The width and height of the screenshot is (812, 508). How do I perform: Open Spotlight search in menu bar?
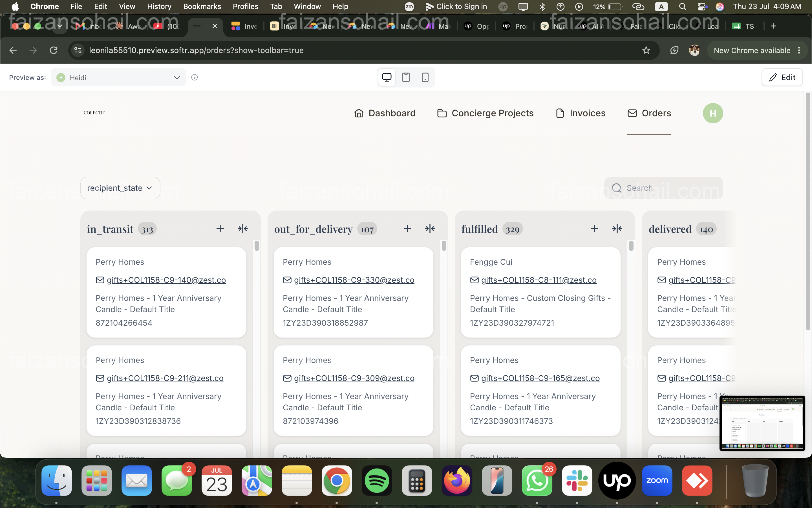coord(682,6)
